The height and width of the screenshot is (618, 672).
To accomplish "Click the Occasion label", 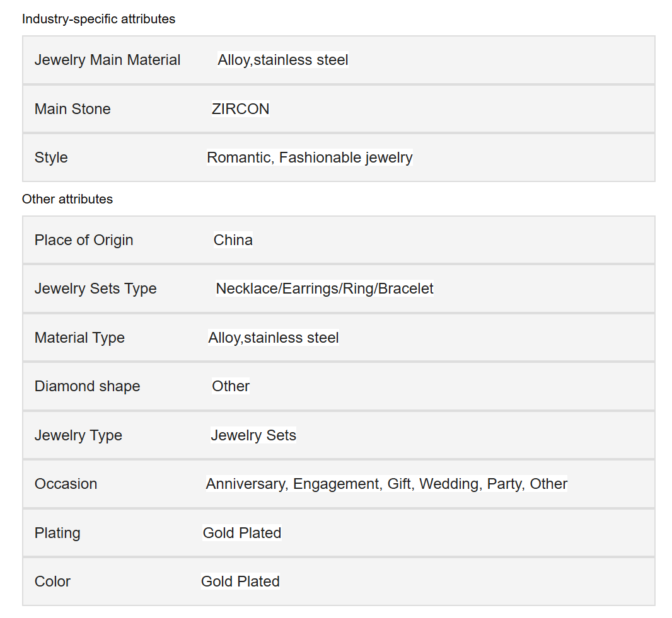I will pyautogui.click(x=66, y=484).
